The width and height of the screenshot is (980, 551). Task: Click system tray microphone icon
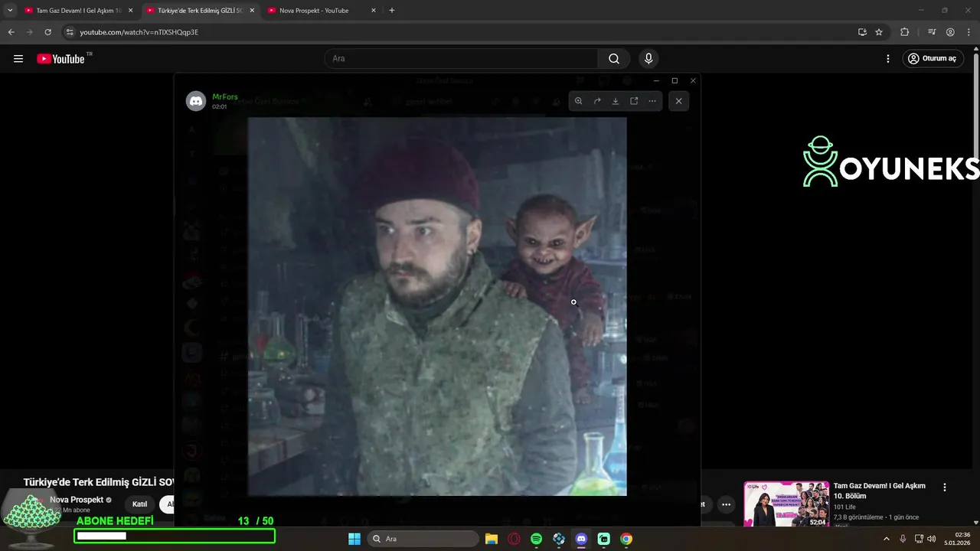click(903, 539)
